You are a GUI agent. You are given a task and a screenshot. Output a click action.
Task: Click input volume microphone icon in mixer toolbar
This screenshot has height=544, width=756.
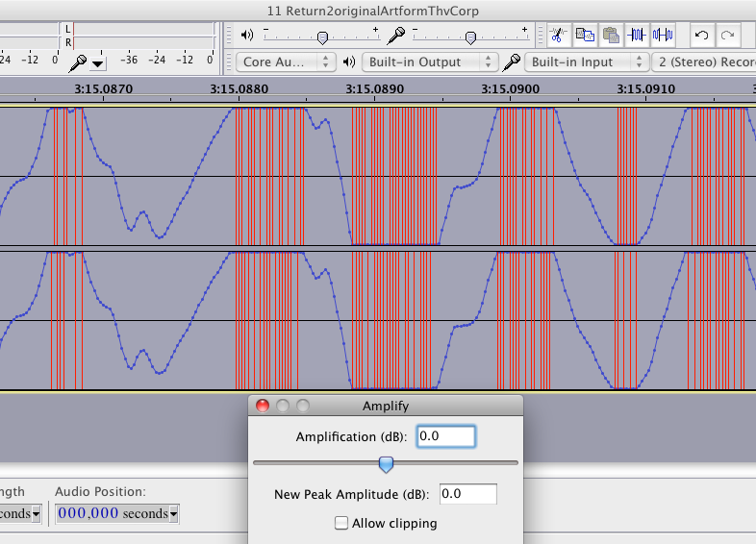pyautogui.click(x=396, y=36)
